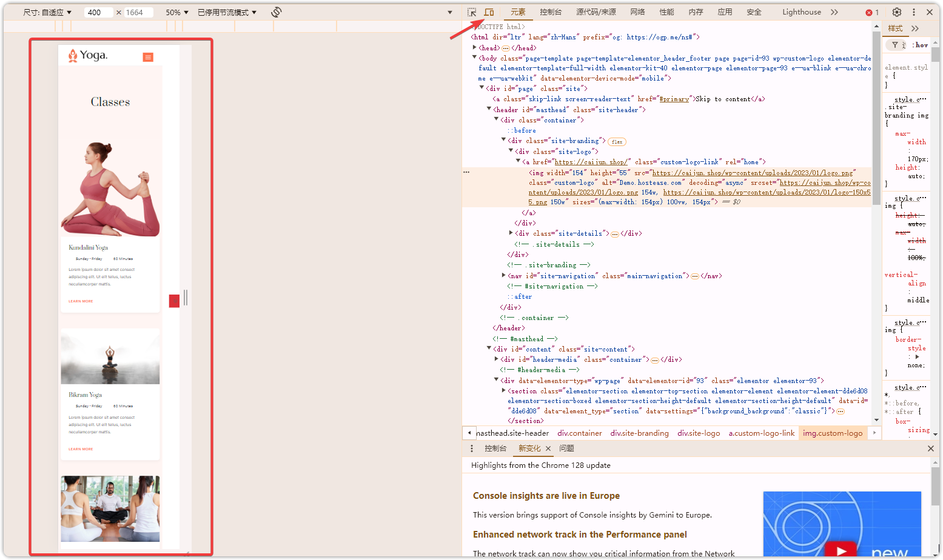Open the 网络 (Network) tab
Image resolution: width=943 pixels, height=560 pixels.
[x=637, y=12]
